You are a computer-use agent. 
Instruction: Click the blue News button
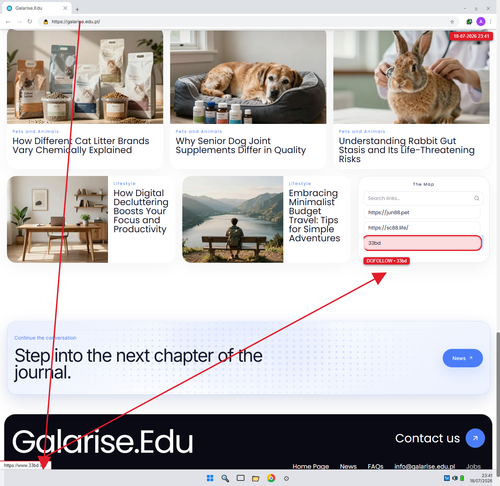(x=462, y=358)
